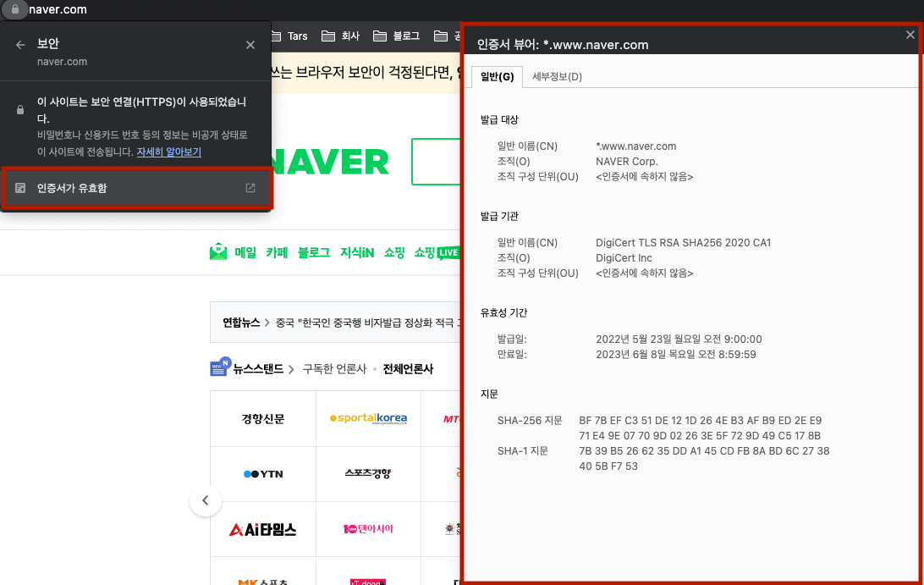Click 인증서가 유효함 certificate row
This screenshot has width=924, height=585.
coord(136,188)
